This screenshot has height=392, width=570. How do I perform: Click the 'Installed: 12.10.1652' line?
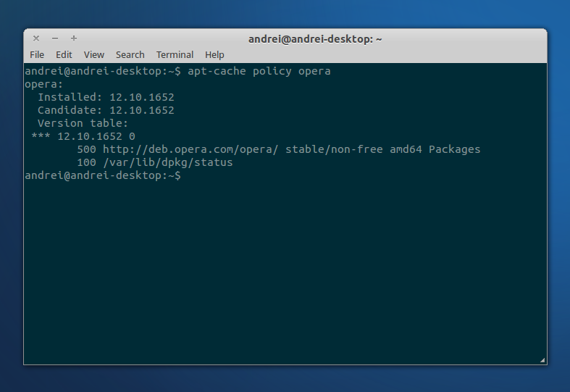tap(106, 97)
